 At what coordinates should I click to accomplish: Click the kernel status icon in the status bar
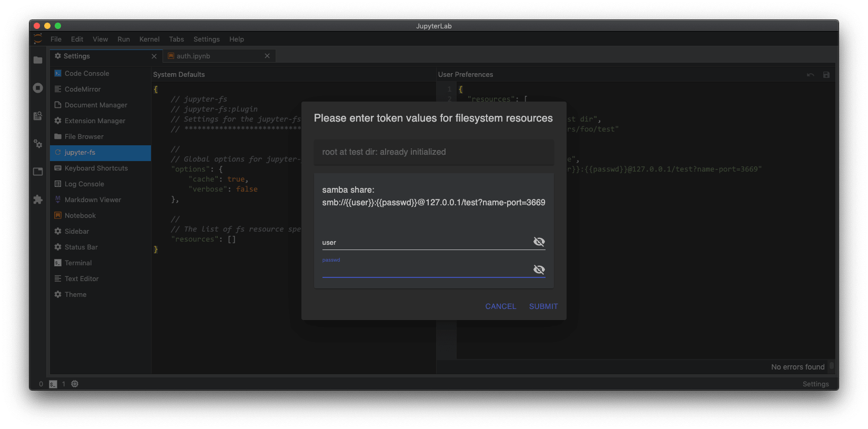[75, 384]
